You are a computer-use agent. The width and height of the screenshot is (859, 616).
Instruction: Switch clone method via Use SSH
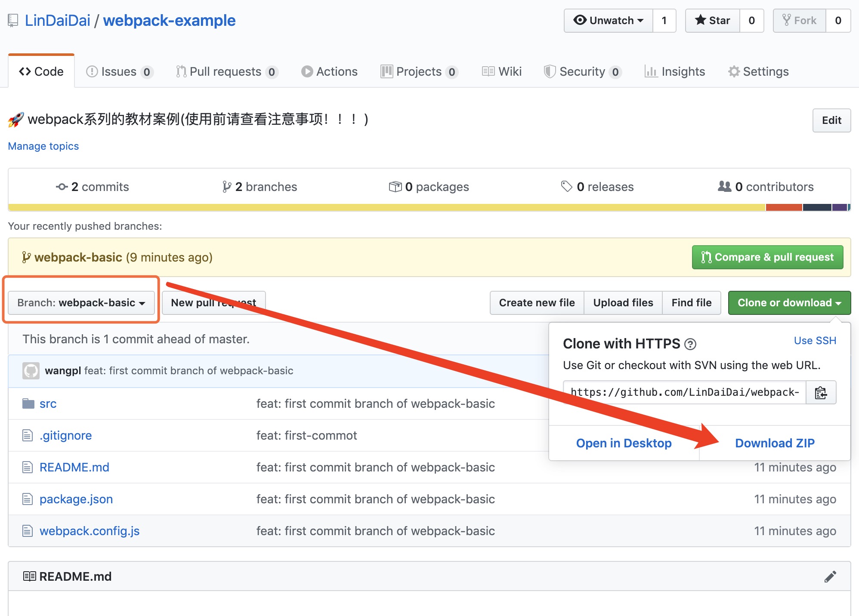coord(815,341)
